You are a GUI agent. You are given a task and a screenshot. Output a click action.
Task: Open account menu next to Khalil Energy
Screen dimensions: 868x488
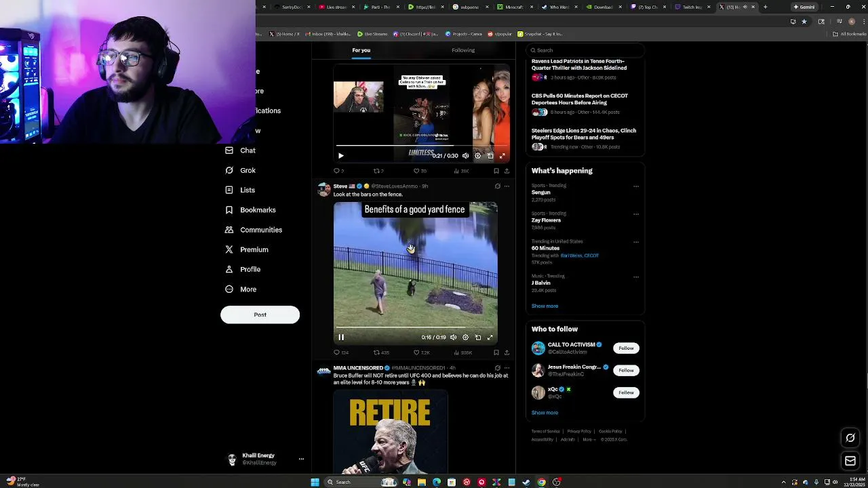(x=301, y=459)
